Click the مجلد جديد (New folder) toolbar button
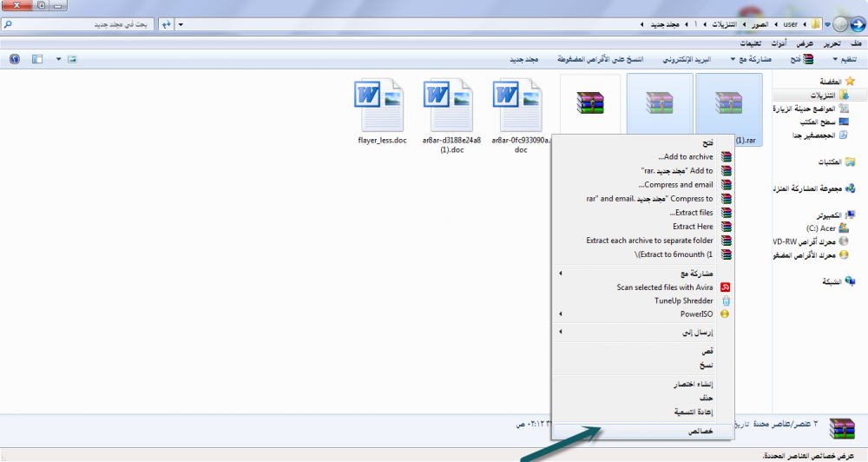 (523, 59)
